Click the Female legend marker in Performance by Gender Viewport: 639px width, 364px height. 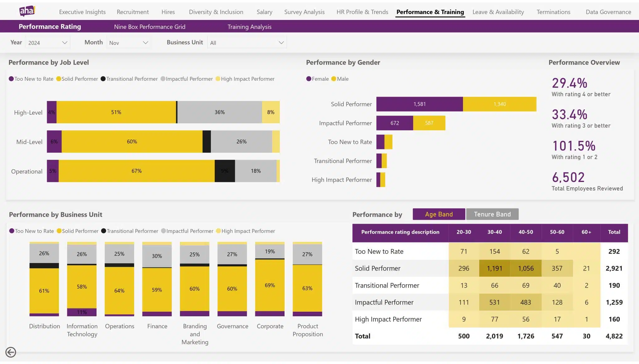(x=308, y=79)
